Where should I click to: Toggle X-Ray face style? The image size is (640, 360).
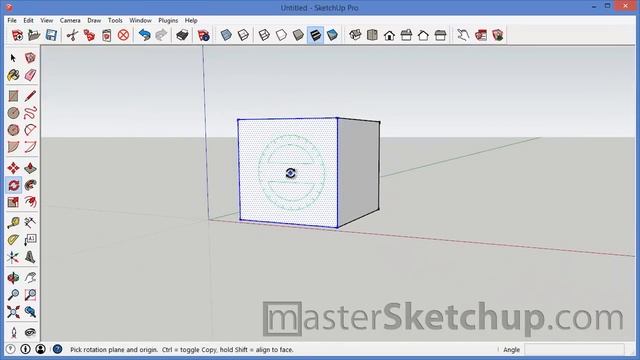[x=226, y=35]
